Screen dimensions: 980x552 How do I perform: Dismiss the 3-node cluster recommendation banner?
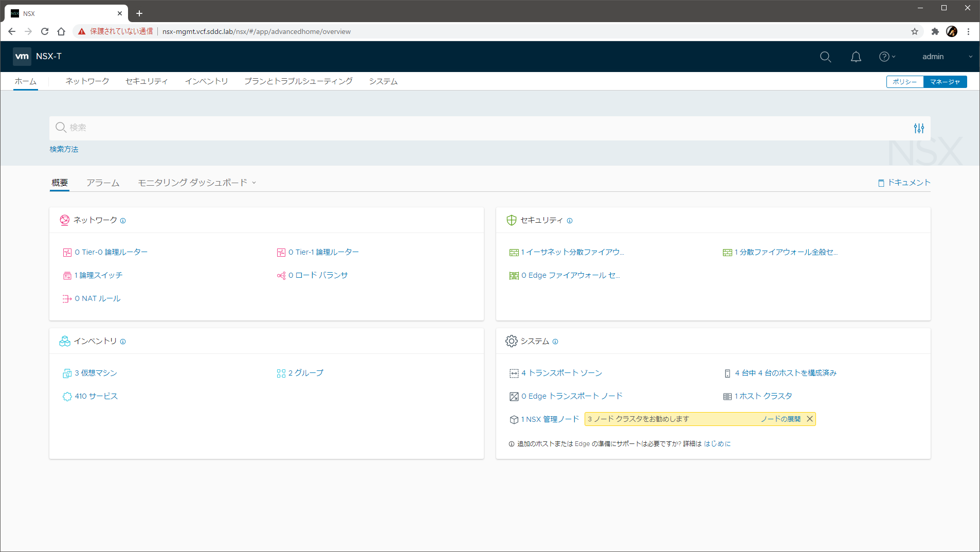809,419
